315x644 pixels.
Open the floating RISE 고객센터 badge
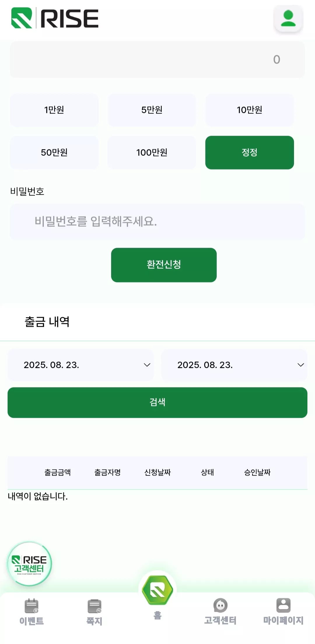pyautogui.click(x=29, y=564)
